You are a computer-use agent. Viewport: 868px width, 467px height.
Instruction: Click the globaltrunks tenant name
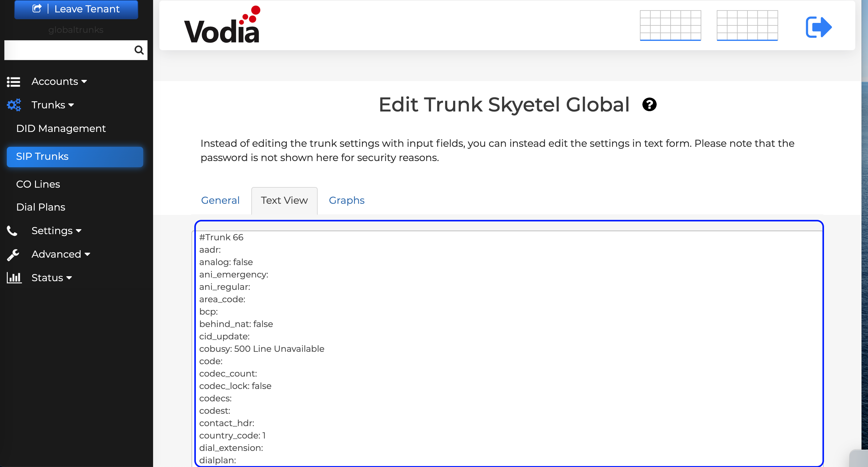76,30
